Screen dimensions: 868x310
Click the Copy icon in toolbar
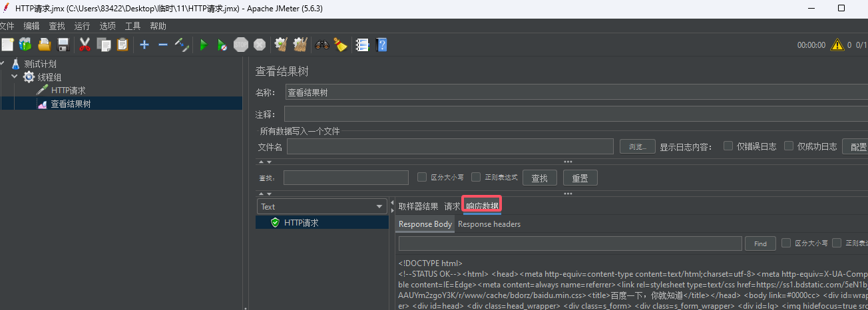(x=104, y=45)
